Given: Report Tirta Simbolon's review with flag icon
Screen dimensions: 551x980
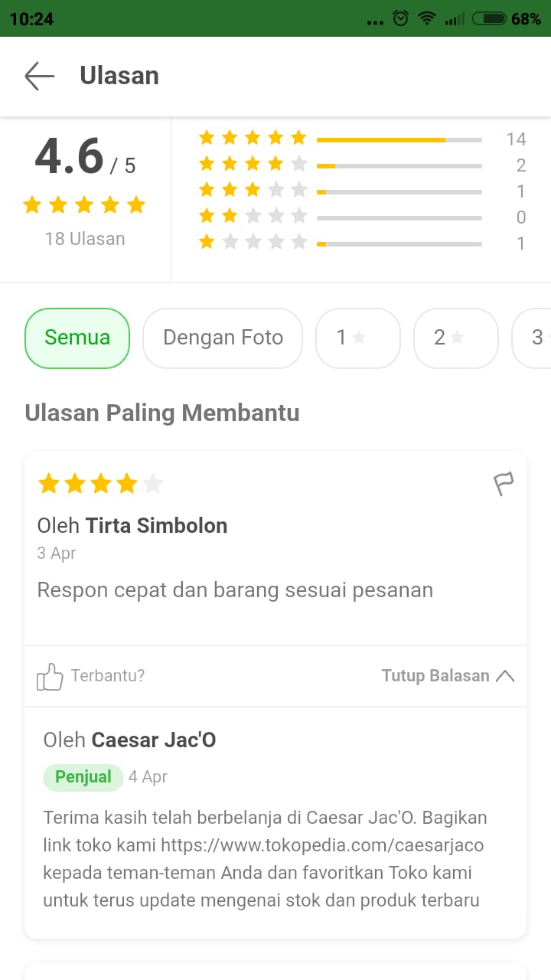Looking at the screenshot, I should point(503,484).
